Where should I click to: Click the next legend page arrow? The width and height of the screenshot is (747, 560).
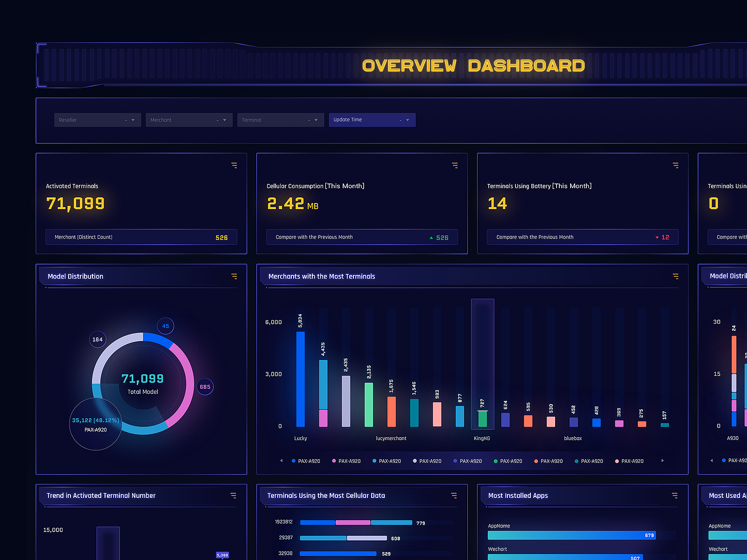[662, 461]
